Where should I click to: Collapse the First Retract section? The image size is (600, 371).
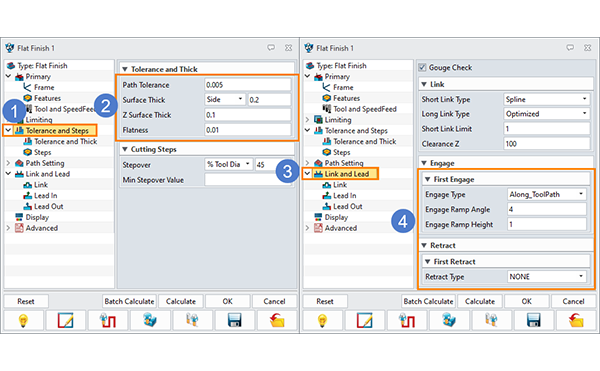pos(427,262)
